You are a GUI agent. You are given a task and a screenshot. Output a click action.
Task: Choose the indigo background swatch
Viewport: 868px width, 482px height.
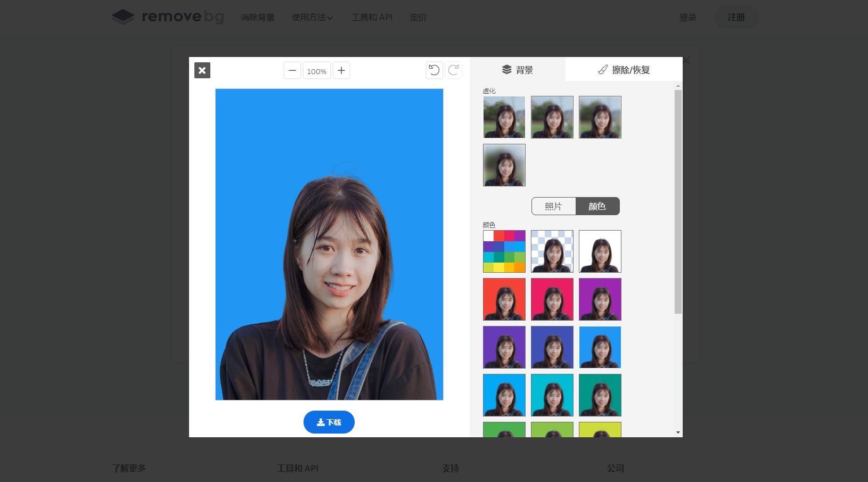pos(552,347)
